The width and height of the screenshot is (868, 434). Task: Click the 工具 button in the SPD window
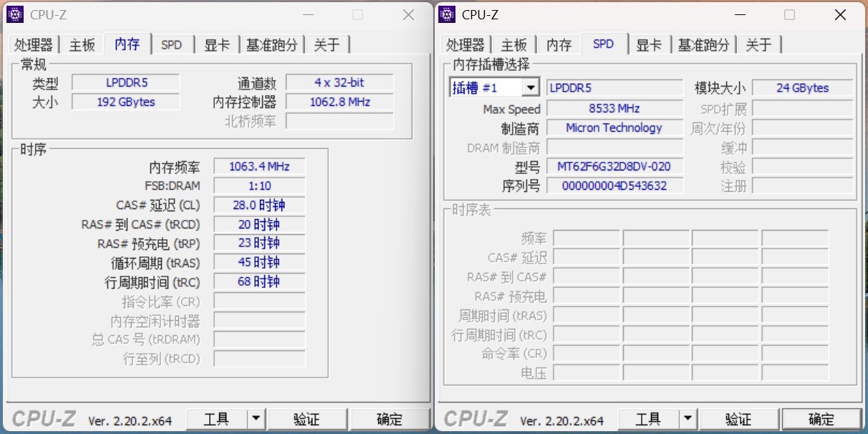coord(648,419)
